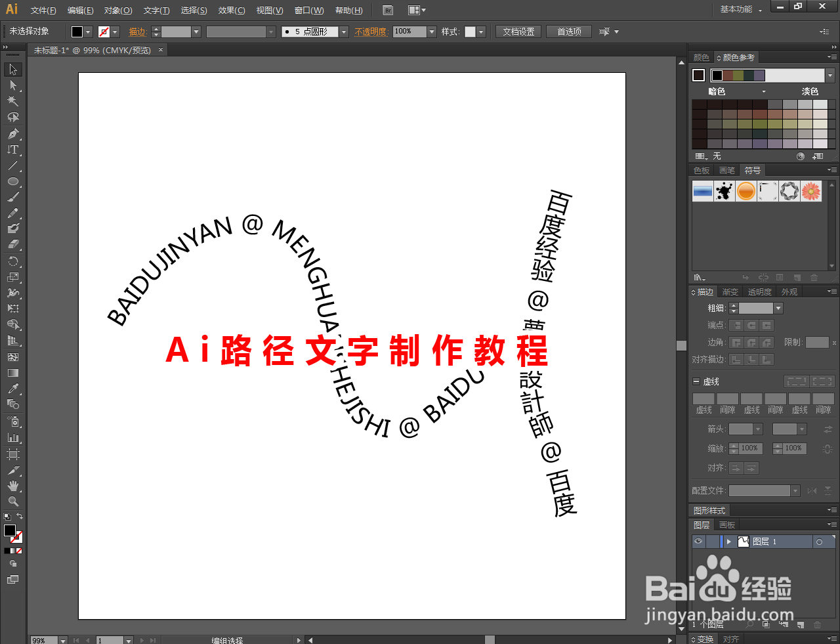Click the 不透明度 link label
Screen dimensions: 840x644
pyautogui.click(x=371, y=32)
